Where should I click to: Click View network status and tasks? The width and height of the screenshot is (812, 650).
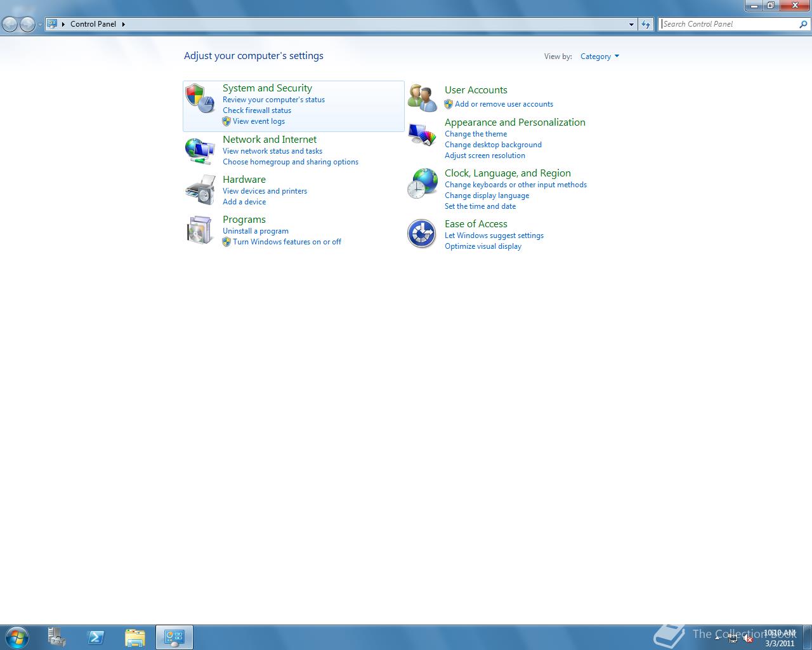pos(272,151)
